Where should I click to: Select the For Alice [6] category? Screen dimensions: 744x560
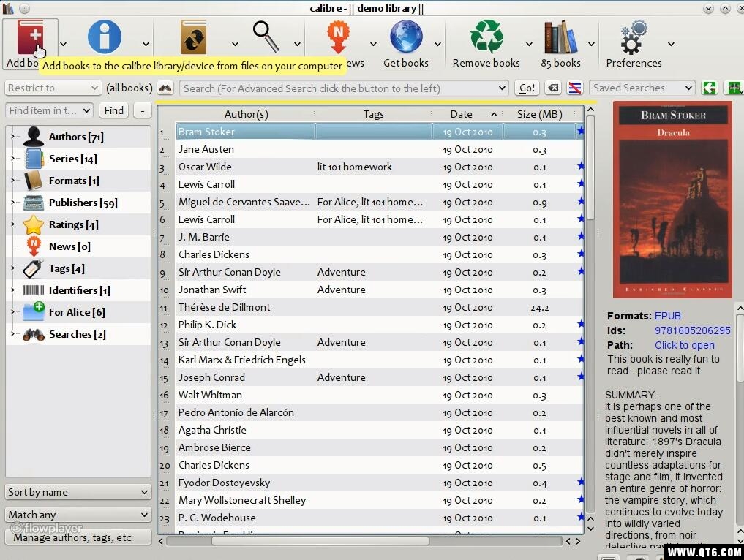click(x=77, y=312)
